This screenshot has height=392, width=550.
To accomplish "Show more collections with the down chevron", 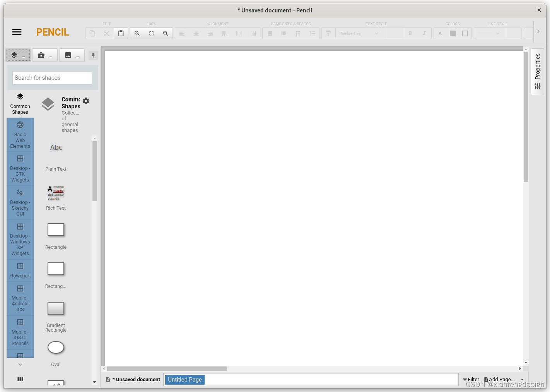I will click(20, 365).
